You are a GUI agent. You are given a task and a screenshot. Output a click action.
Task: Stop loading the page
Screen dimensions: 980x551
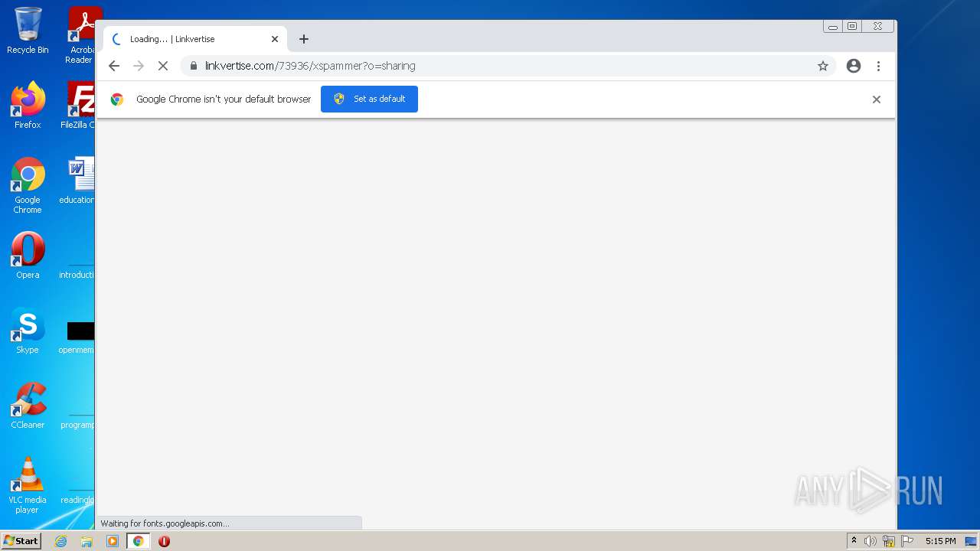coord(163,66)
